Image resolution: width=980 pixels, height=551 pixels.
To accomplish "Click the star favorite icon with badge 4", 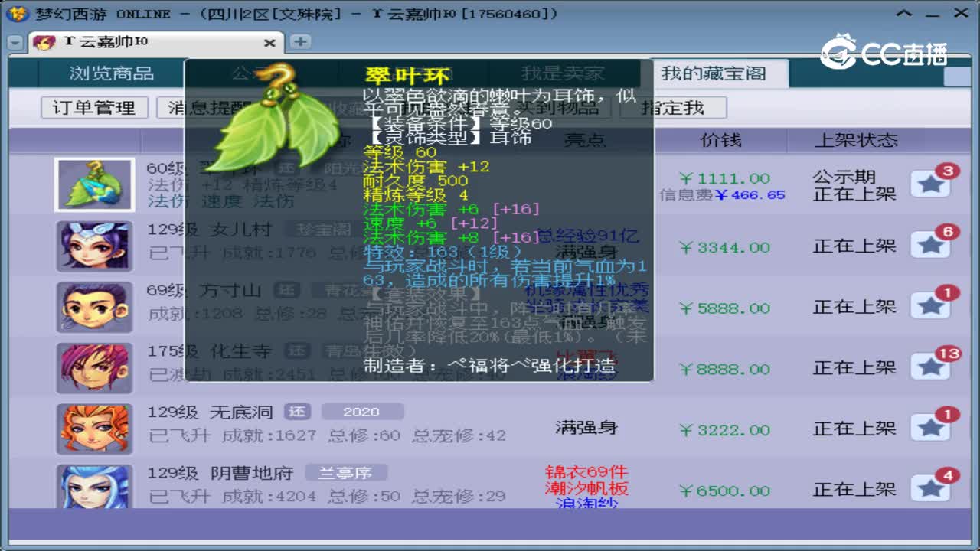I will (931, 489).
